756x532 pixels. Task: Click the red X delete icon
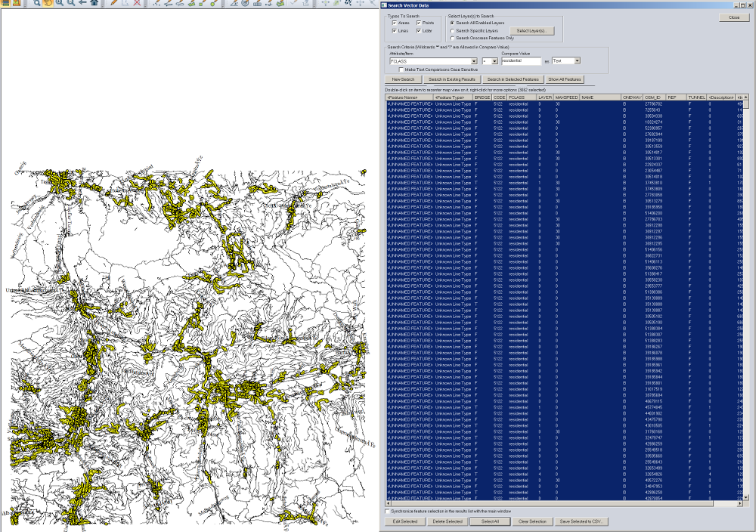pos(137,3)
